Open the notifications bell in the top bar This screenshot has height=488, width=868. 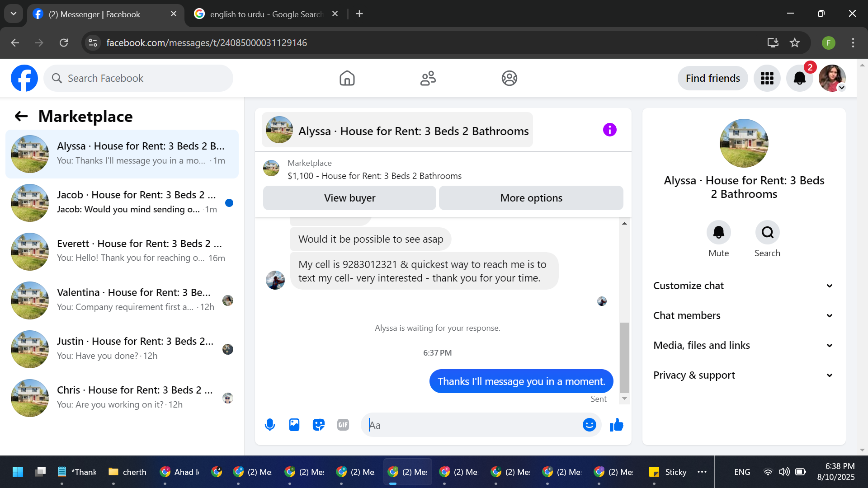(799, 78)
